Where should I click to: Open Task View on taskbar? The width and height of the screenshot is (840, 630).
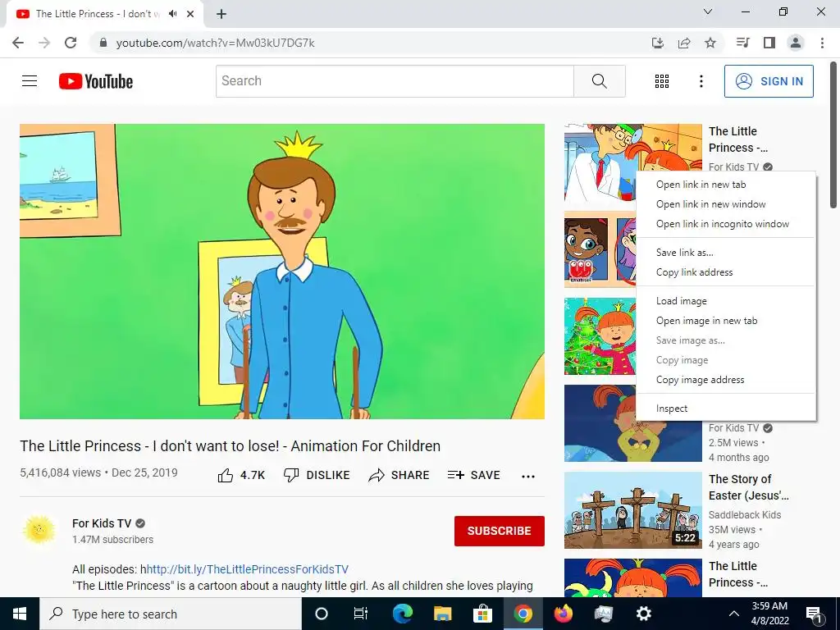point(361,614)
